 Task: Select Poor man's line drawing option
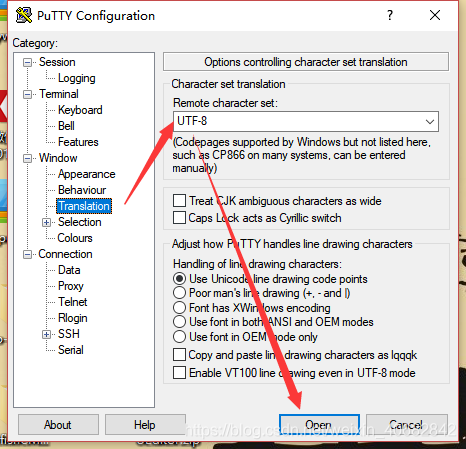pyautogui.click(x=179, y=293)
